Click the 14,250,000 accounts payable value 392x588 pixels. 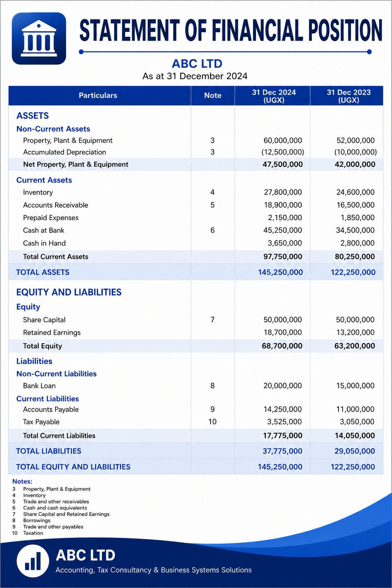[283, 410]
